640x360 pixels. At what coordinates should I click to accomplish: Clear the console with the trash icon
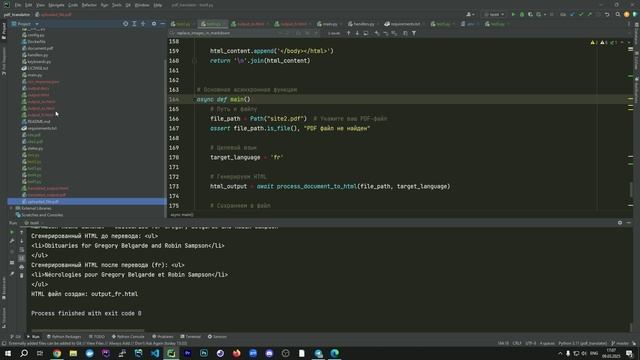(x=22, y=276)
